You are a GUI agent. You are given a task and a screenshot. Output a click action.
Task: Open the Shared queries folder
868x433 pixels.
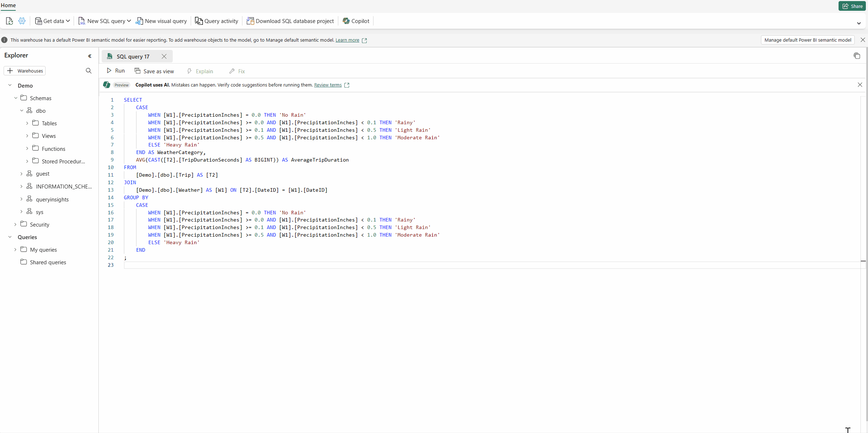pos(48,262)
